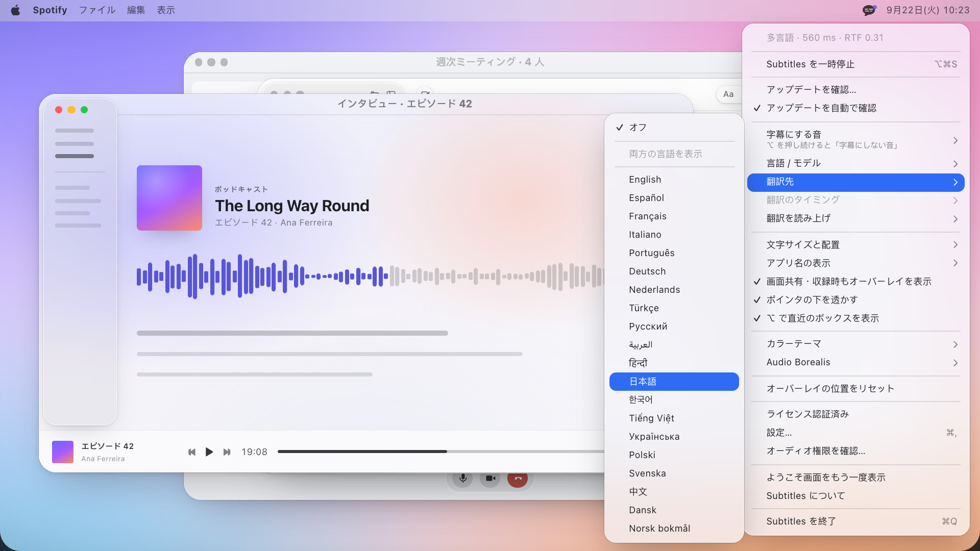The width and height of the screenshot is (980, 551).
Task: Toggle camera in meeting window
Action: coord(490,479)
